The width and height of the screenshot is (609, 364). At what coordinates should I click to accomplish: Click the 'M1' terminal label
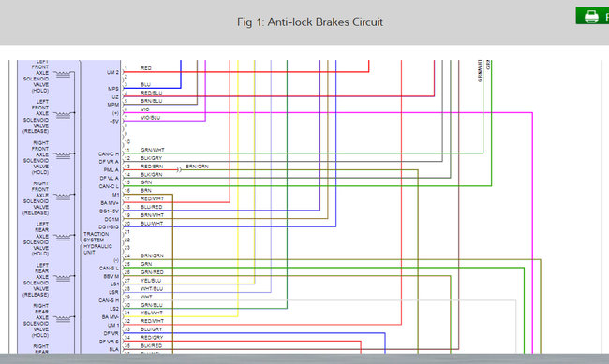pos(116,195)
